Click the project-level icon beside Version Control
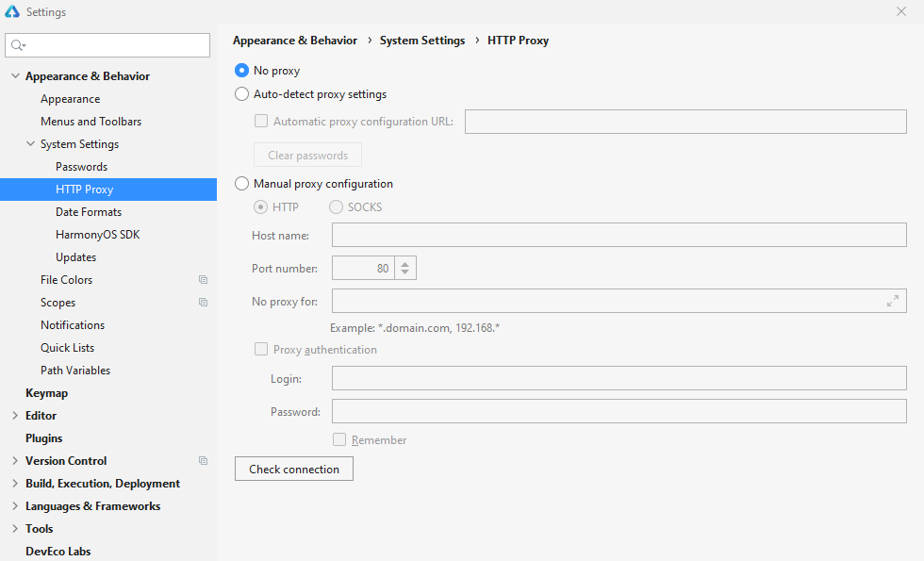The height and width of the screenshot is (561, 924). pos(203,461)
